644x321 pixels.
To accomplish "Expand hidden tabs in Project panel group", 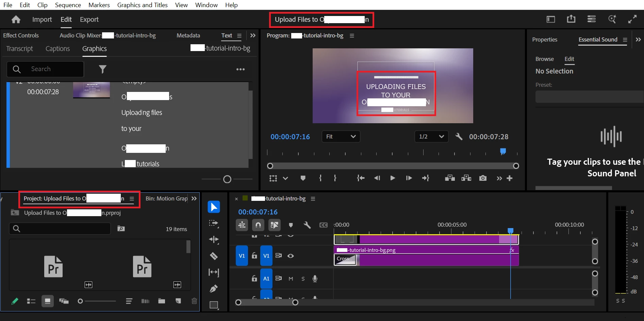I will (x=194, y=198).
